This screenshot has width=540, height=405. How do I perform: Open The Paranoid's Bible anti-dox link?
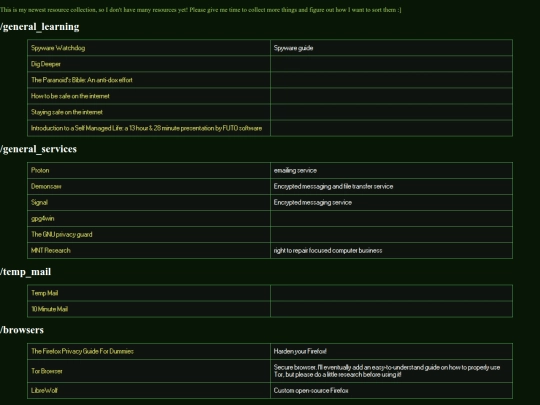point(82,80)
